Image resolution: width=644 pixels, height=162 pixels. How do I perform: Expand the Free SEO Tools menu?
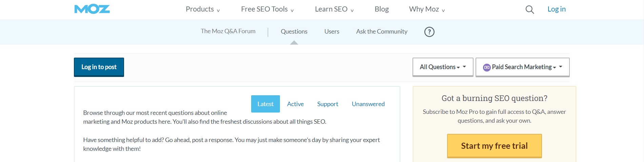pyautogui.click(x=267, y=9)
